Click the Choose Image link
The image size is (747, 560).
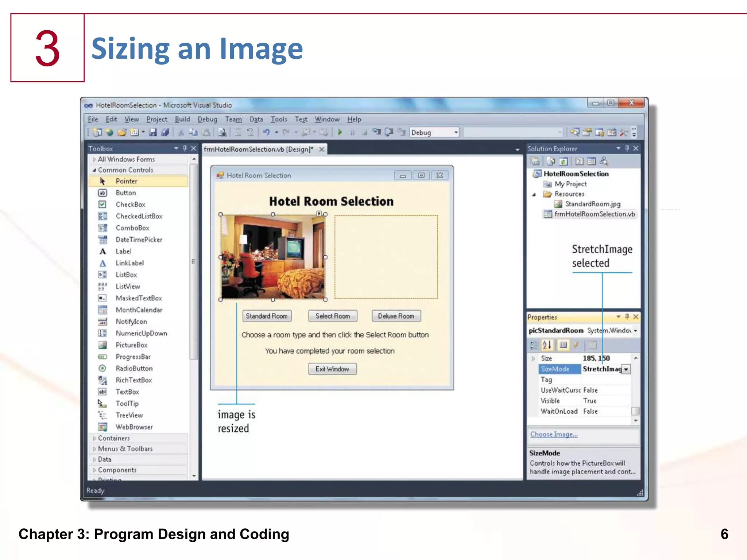click(x=554, y=434)
